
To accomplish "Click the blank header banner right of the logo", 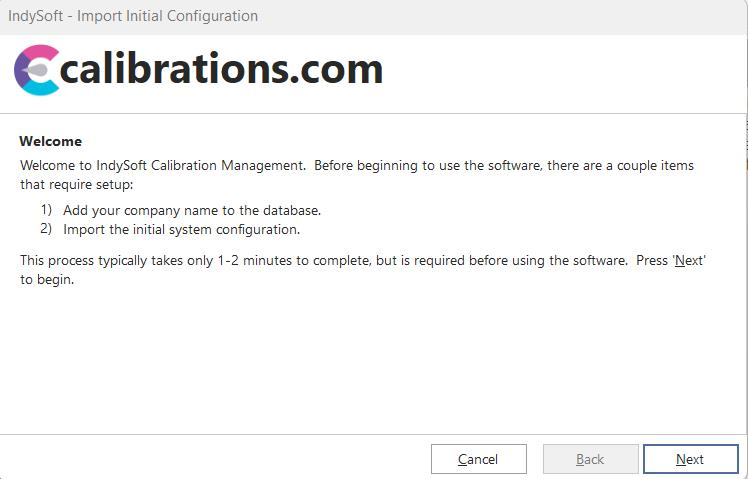I will (560, 72).
